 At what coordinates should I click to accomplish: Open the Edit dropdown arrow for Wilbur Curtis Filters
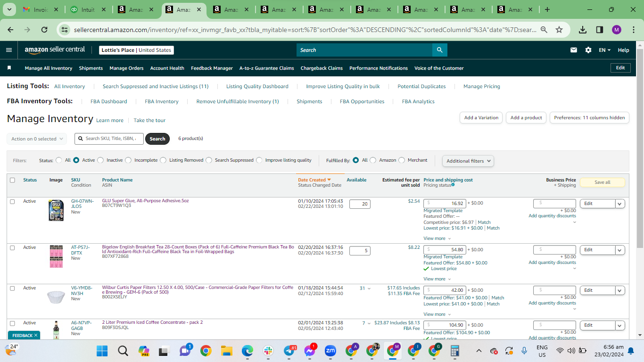(x=620, y=290)
